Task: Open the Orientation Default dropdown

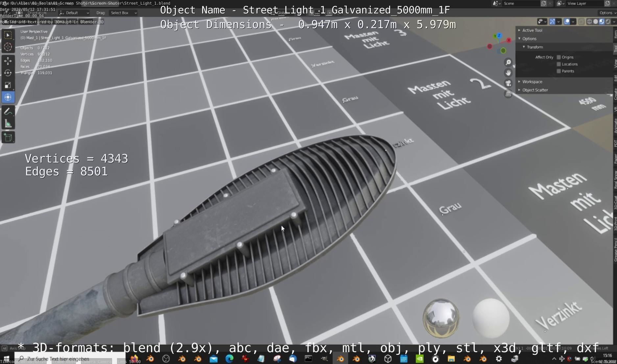Action: [x=74, y=13]
